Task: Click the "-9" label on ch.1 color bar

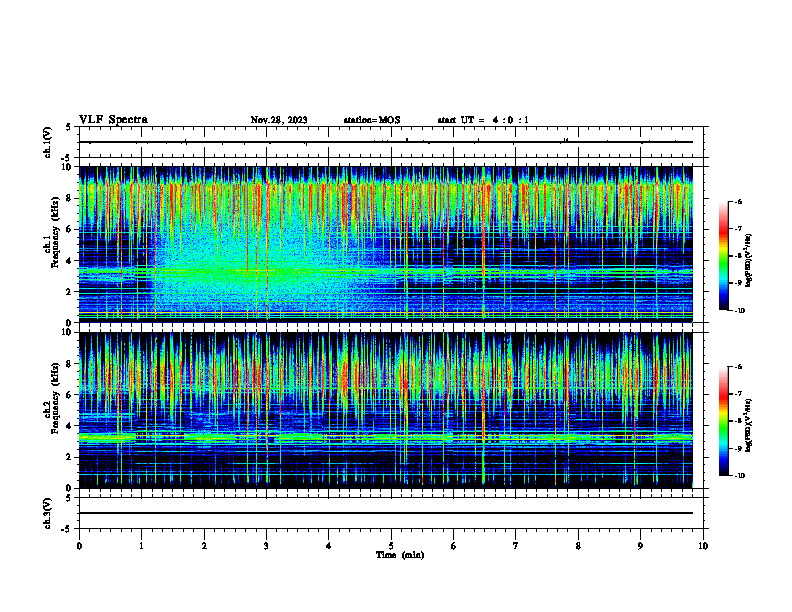Action: pos(738,283)
